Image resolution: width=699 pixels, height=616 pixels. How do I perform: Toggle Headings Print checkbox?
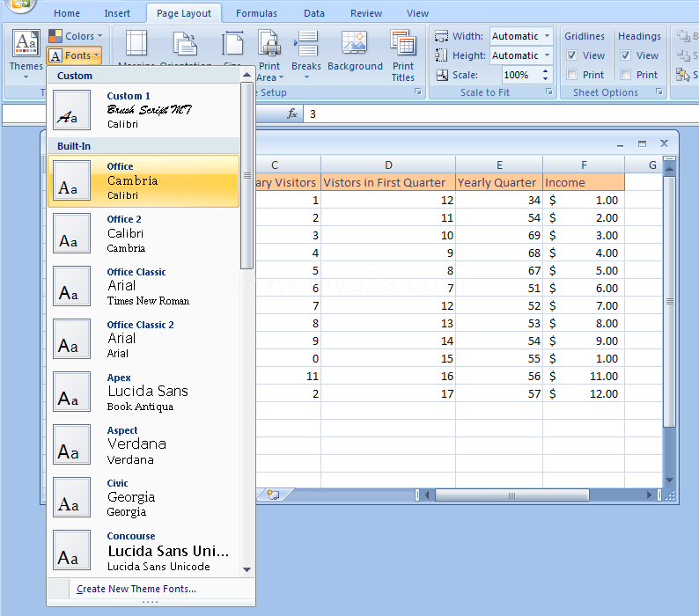(625, 75)
